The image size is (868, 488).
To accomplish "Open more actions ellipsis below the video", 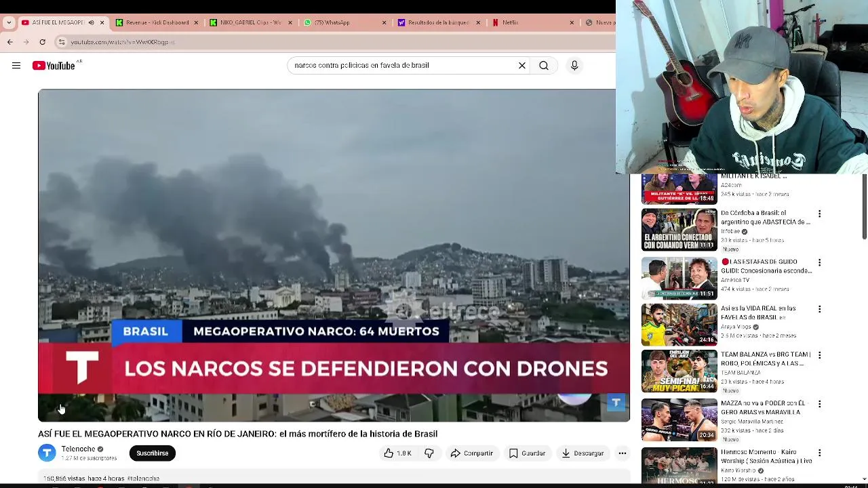I will click(x=622, y=453).
